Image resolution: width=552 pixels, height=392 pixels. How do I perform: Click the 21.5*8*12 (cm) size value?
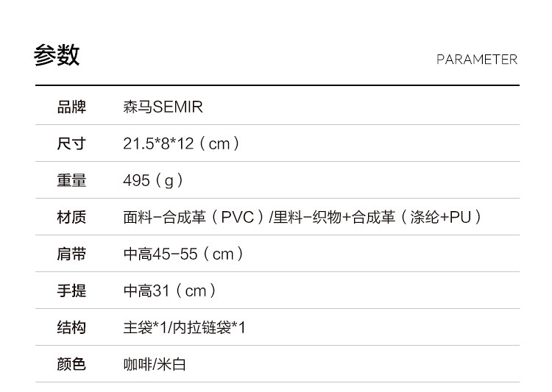(181, 143)
